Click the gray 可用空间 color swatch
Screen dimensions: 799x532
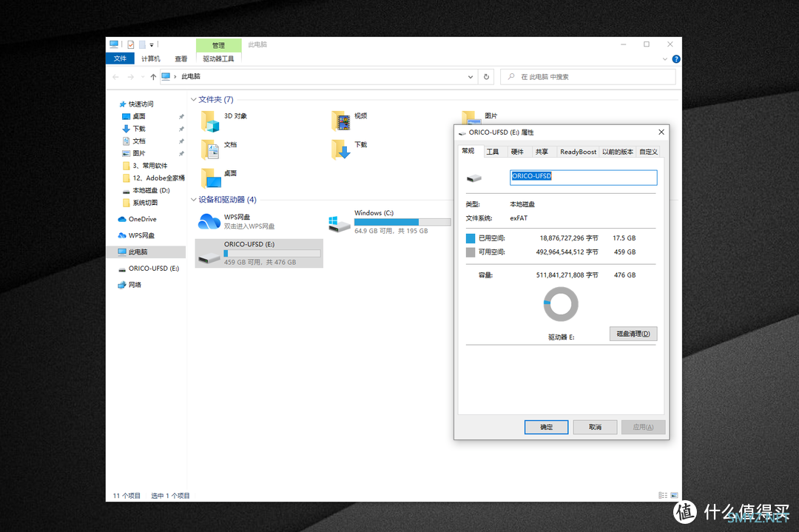471,252
